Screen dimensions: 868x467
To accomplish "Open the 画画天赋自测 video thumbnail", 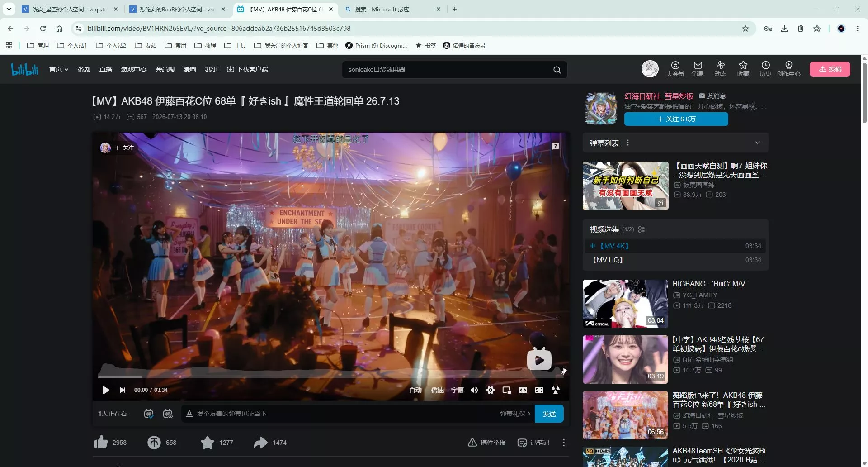I will click(x=625, y=186).
